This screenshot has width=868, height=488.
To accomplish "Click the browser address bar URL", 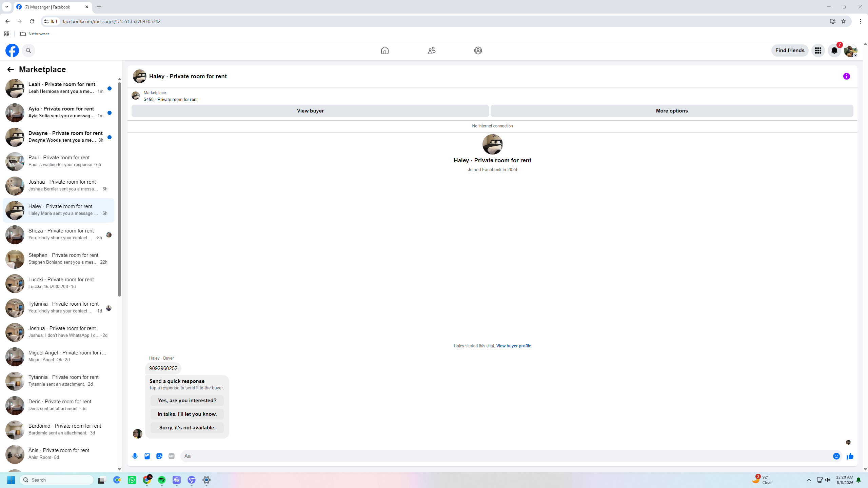I will [112, 21].
